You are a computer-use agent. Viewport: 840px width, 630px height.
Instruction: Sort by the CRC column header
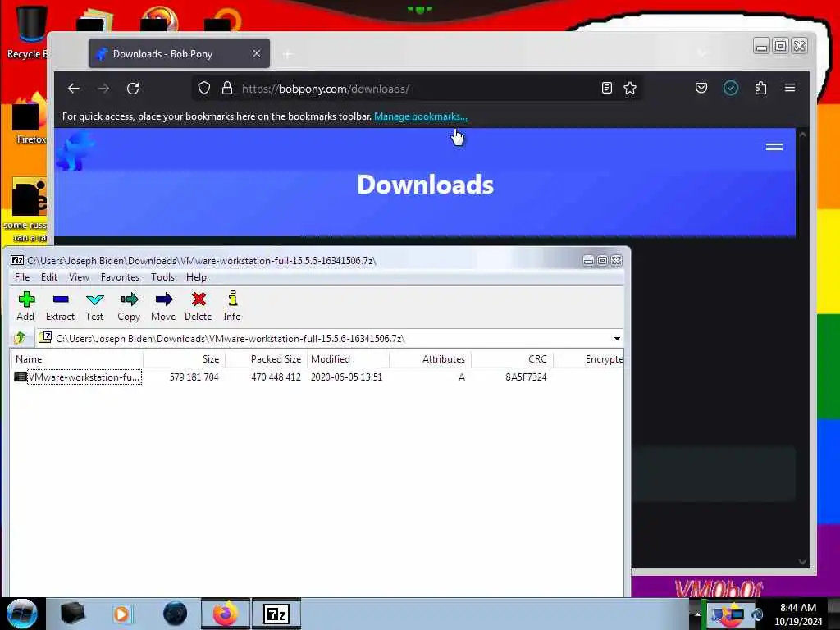512,359
